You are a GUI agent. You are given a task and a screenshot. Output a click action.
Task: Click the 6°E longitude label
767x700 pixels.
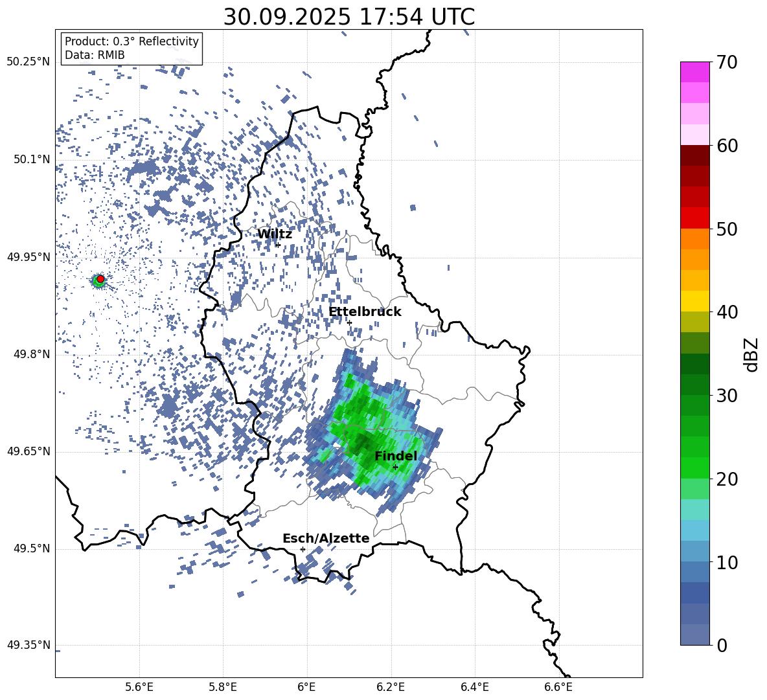coord(306,687)
